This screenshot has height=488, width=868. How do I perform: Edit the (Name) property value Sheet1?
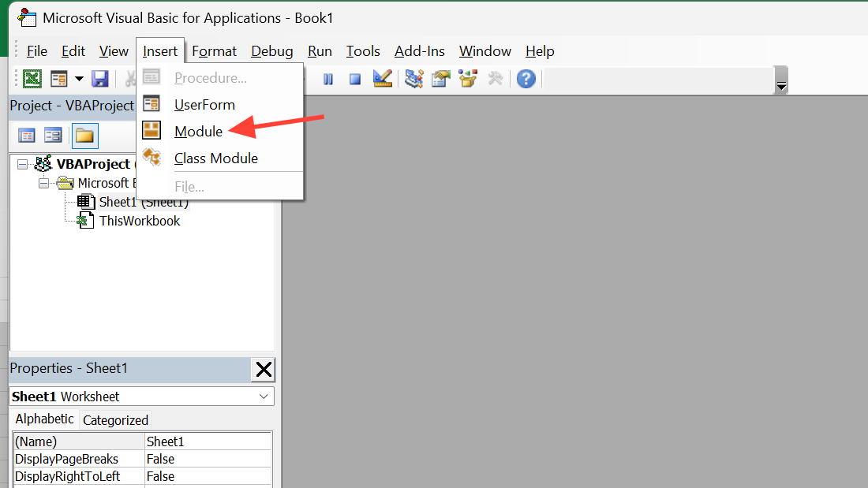tap(208, 441)
